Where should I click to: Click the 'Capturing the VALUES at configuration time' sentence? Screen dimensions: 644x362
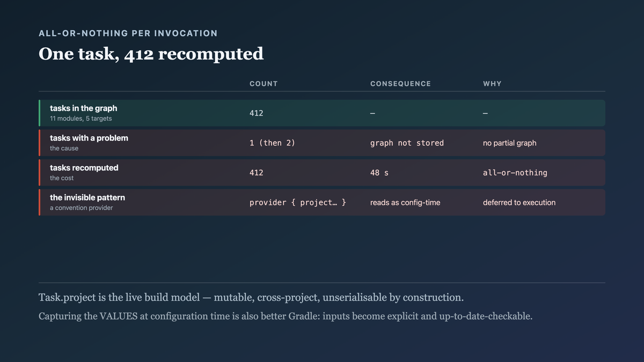click(x=286, y=316)
